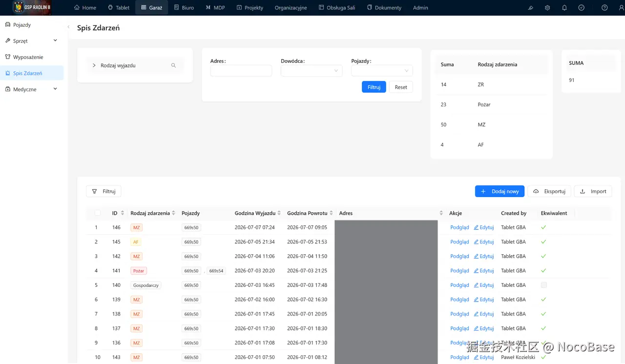Open Podgląd for row ID 143
Screen dimensions: 625x364
click(459, 357)
